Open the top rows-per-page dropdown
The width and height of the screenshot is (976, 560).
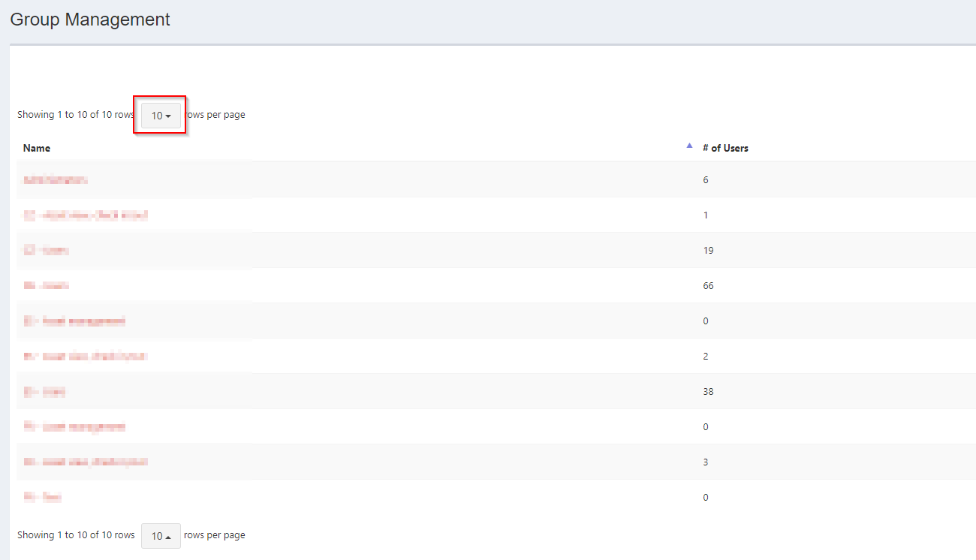click(x=159, y=115)
